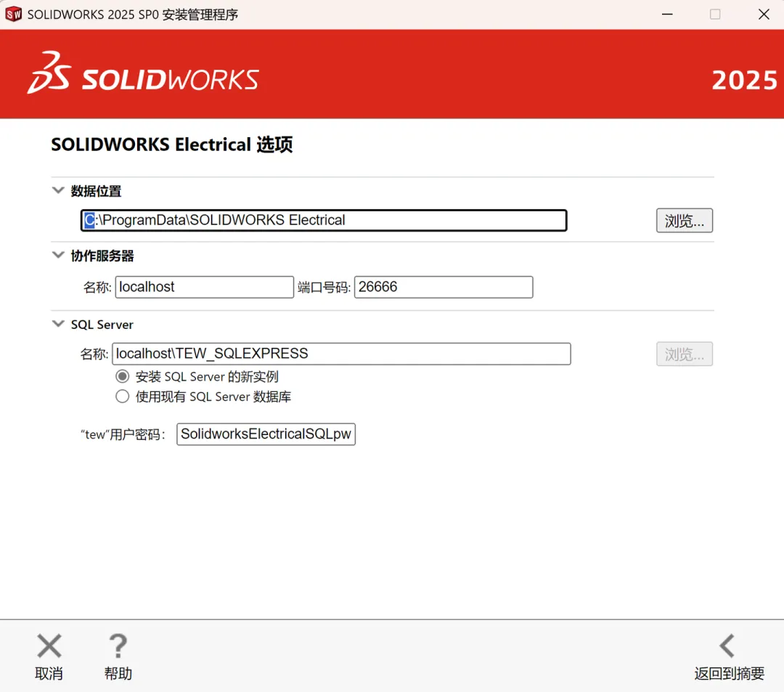Close the installation manager window
The height and width of the screenshot is (692, 784).
coord(764,14)
